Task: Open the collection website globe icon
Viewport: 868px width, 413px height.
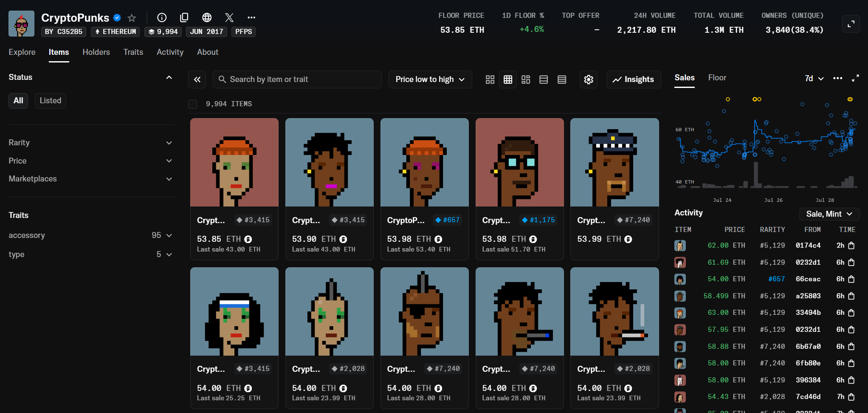Action: [x=207, y=17]
